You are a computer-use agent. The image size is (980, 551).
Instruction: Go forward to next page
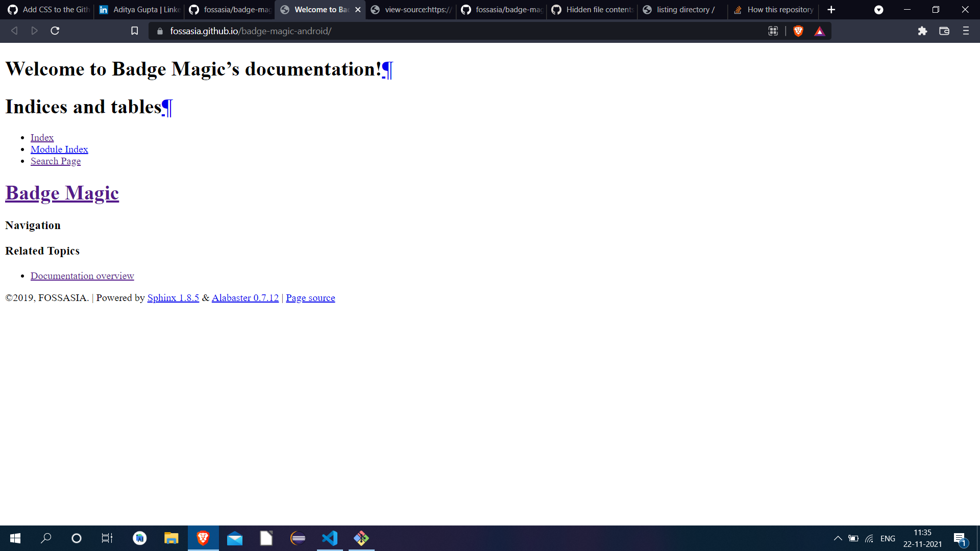click(x=35, y=31)
